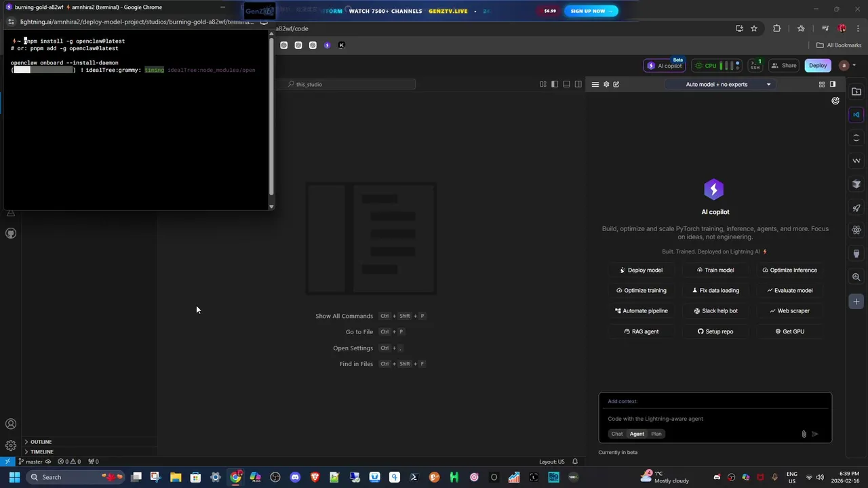The height and width of the screenshot is (488, 868).
Task: Open the SSH connection icon
Action: coord(755,66)
